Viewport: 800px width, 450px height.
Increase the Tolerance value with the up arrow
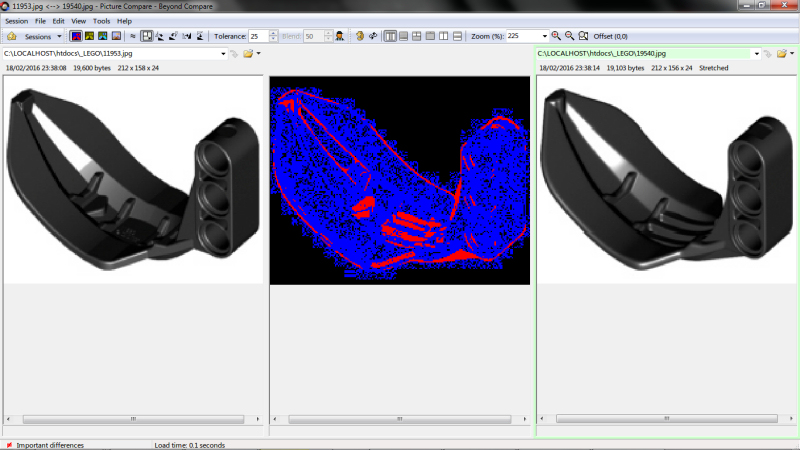pyautogui.click(x=275, y=33)
